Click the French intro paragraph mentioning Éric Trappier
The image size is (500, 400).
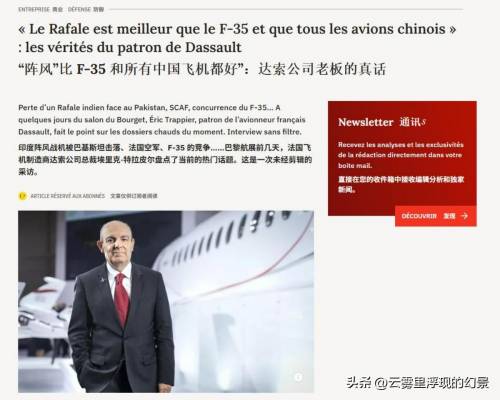pyautogui.click(x=162, y=120)
